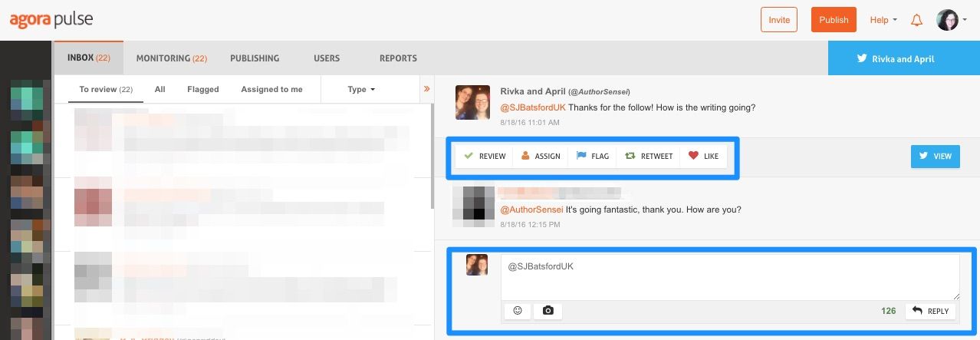Screen dimensions: 980x340
Task: Click the 126 character counter
Action: (889, 311)
